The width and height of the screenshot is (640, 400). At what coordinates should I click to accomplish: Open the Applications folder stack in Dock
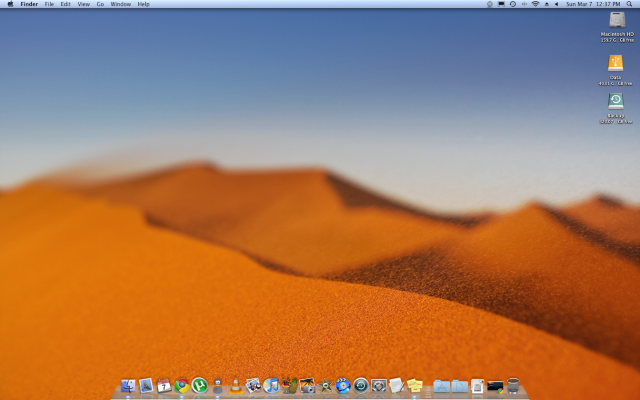441,386
